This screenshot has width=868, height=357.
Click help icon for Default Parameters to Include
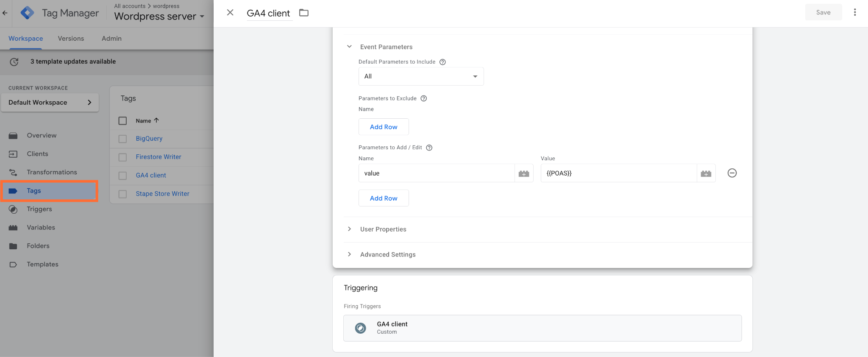tap(442, 62)
